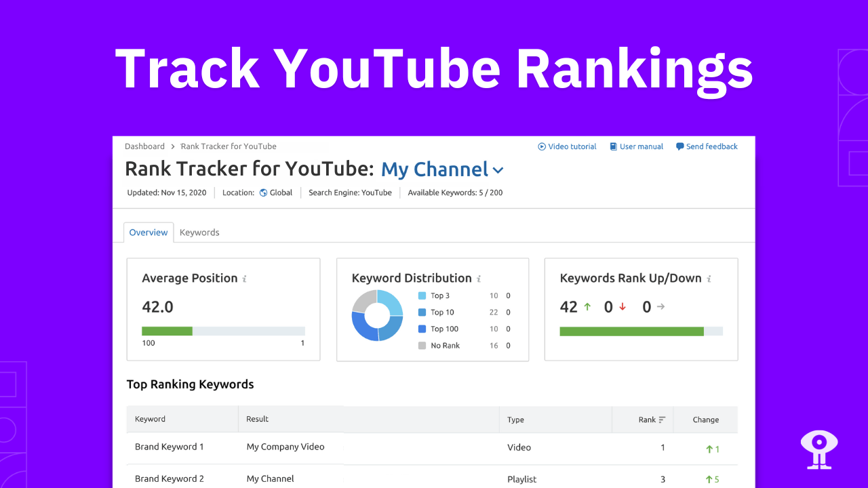Click the Available Keywords: 5 / 200 text

(x=455, y=192)
